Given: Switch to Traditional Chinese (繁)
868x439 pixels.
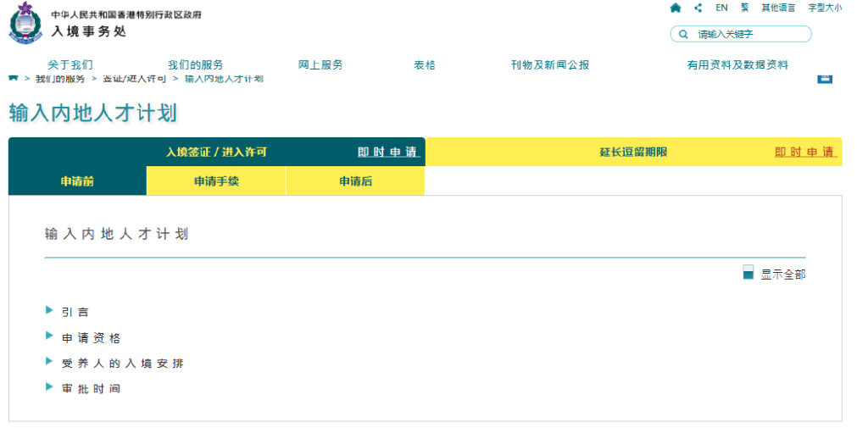Looking at the screenshot, I should tap(744, 8).
